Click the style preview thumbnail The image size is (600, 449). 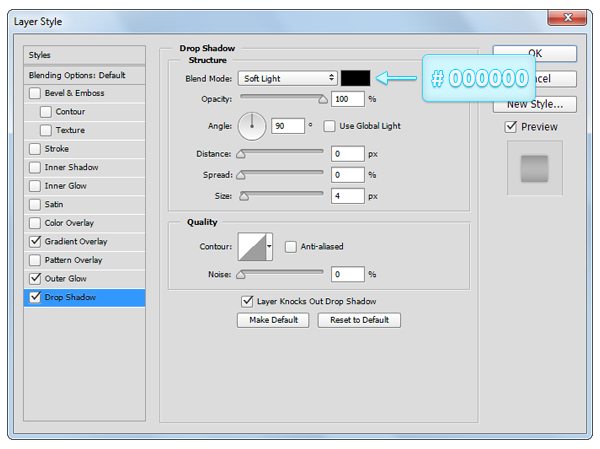[535, 168]
